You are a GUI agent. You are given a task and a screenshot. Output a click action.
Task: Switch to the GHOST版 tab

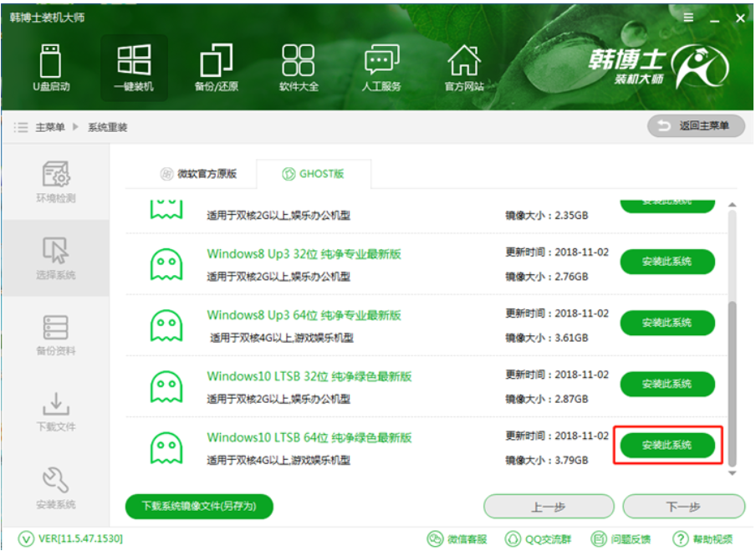(314, 174)
